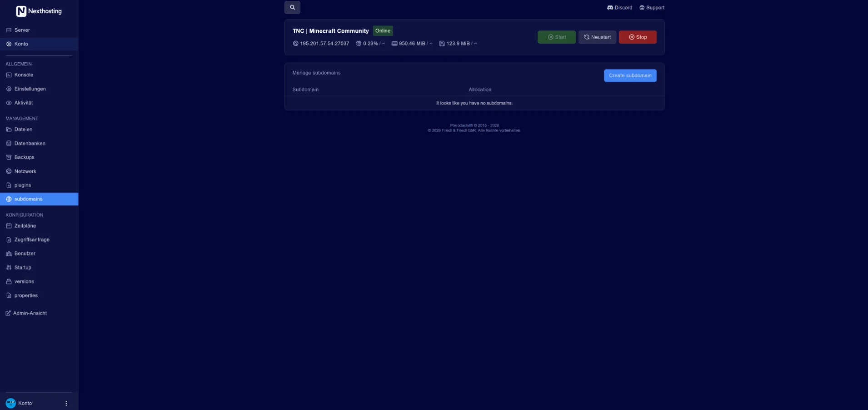Select Konto in the top sidebar

[39, 44]
